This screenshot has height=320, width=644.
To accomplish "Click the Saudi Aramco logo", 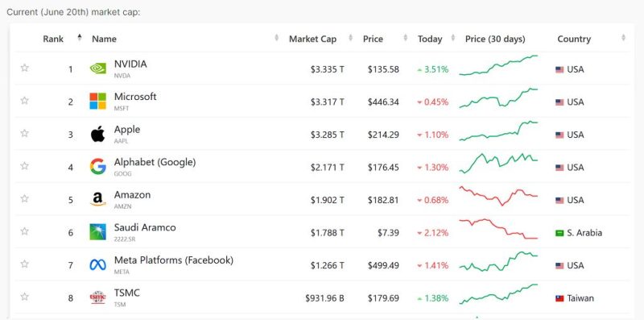I will point(97,232).
